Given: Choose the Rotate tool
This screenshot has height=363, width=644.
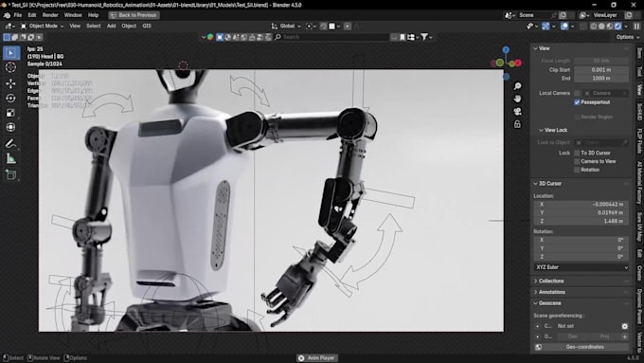Looking at the screenshot, I should click(x=11, y=98).
